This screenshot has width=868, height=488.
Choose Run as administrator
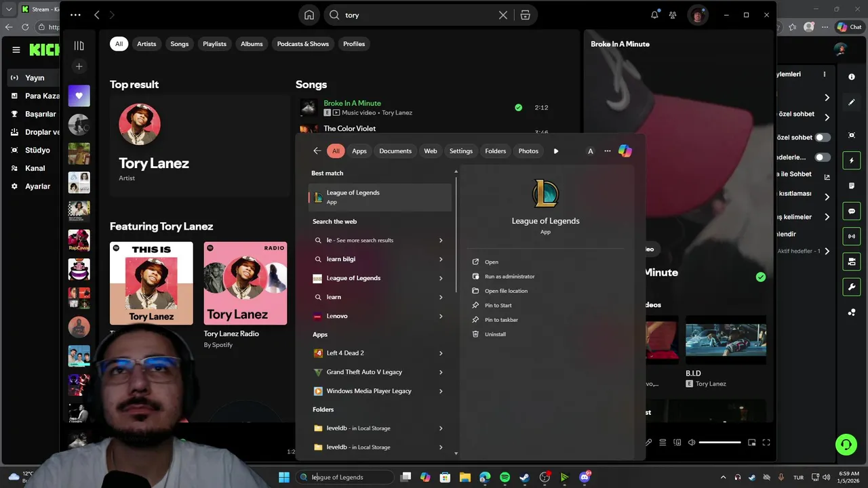tap(509, 277)
